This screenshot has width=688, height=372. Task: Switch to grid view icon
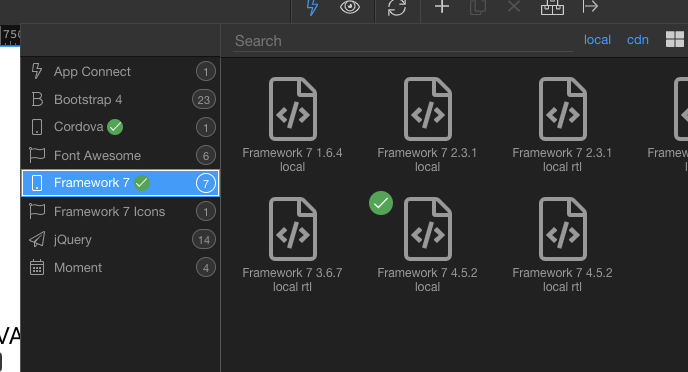coord(675,39)
